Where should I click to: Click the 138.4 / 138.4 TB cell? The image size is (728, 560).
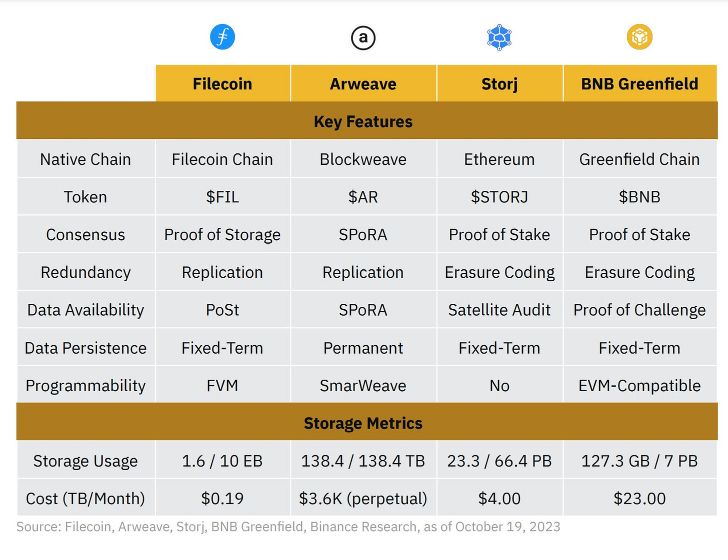363,461
